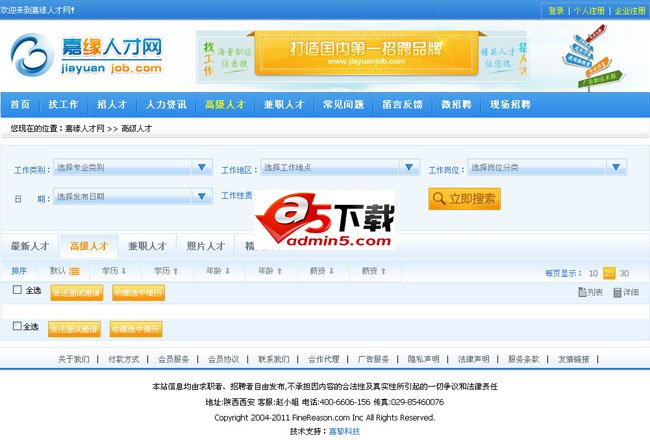Click the signpost graphic in header
650x440 pixels.
coord(592,56)
